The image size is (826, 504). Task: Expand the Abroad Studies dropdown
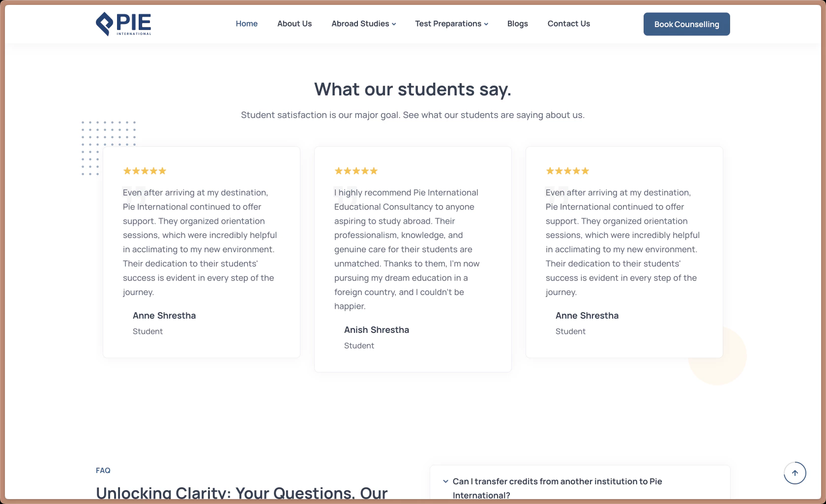[363, 24]
